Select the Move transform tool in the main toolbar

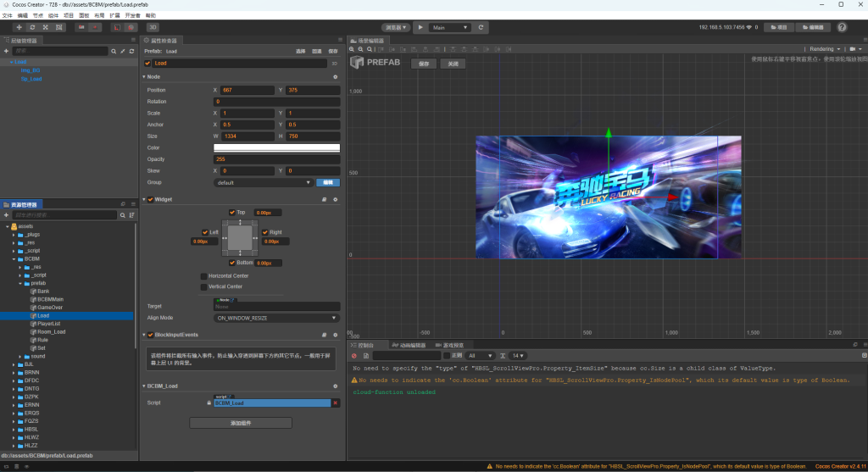19,27
